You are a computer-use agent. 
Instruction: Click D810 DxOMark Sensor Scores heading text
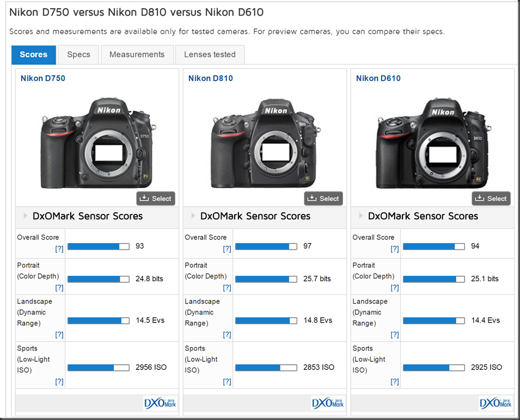255,216
